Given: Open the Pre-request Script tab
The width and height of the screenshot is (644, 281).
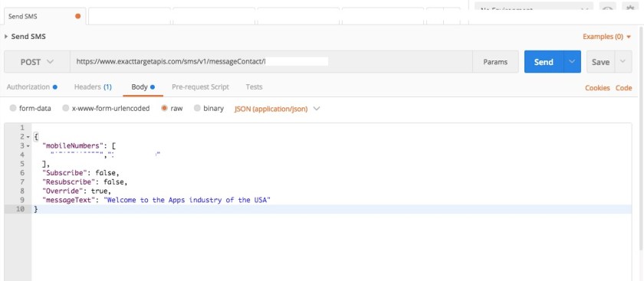Looking at the screenshot, I should coord(200,87).
